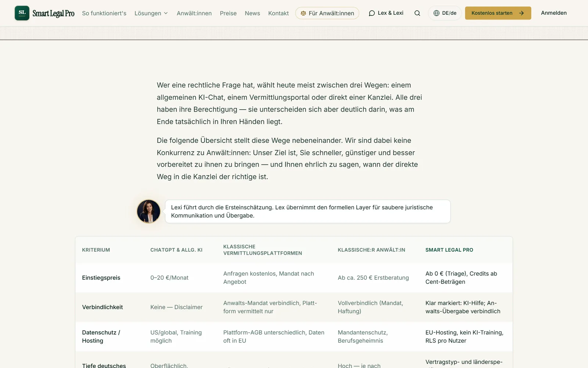Select the Smart Legal Pro column header

point(449,250)
